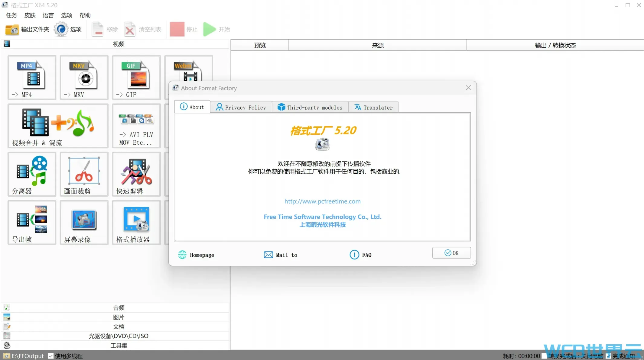Open the screen recorder tool (屏幕录像)

point(84,223)
